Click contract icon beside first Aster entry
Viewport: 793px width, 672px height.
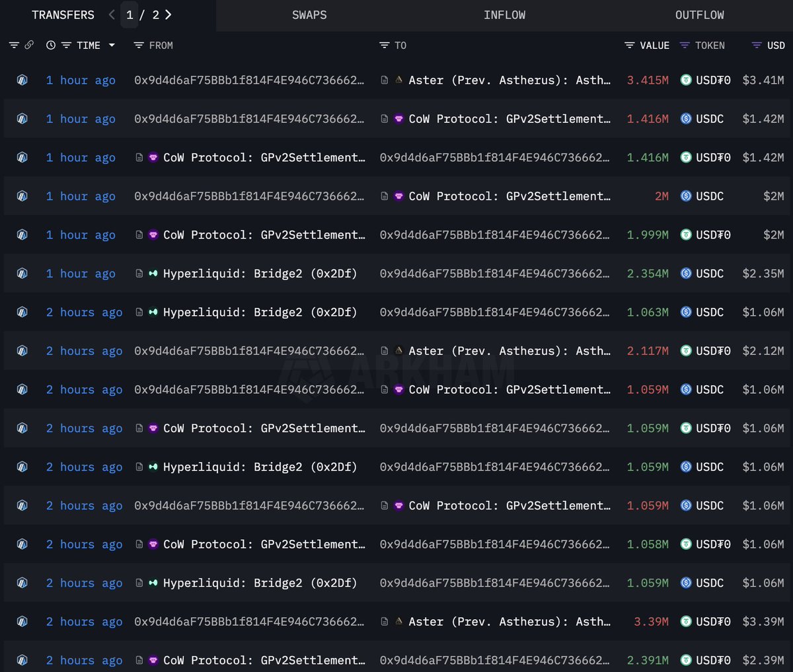385,80
